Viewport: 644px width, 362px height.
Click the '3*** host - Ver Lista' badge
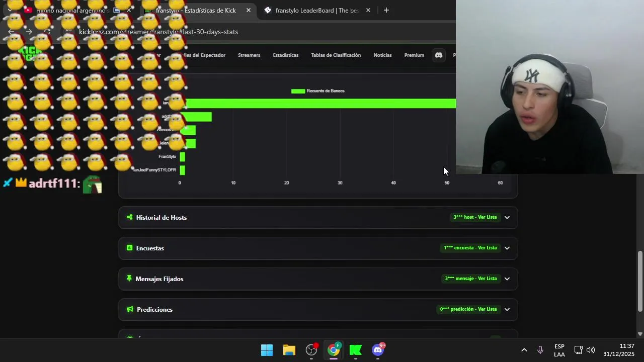tap(475, 217)
